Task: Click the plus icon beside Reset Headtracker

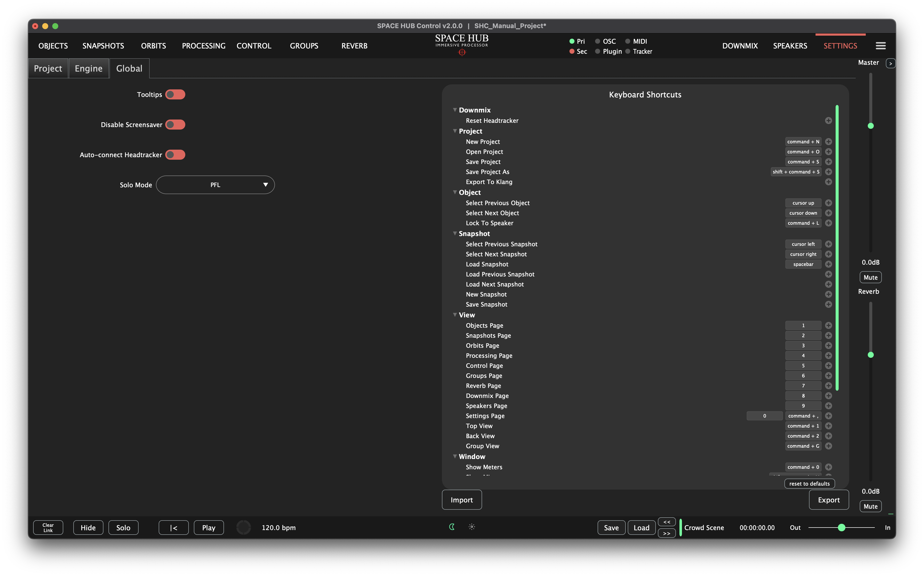Action: 829,120
